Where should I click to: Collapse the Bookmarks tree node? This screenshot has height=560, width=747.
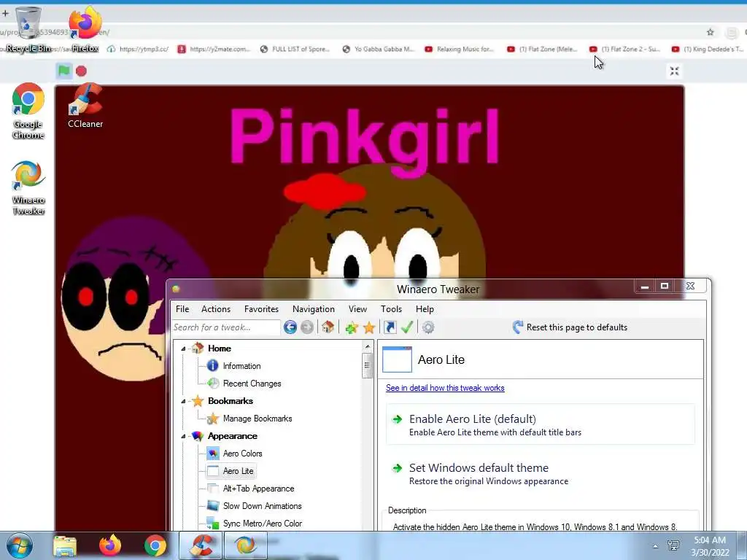pyautogui.click(x=183, y=401)
